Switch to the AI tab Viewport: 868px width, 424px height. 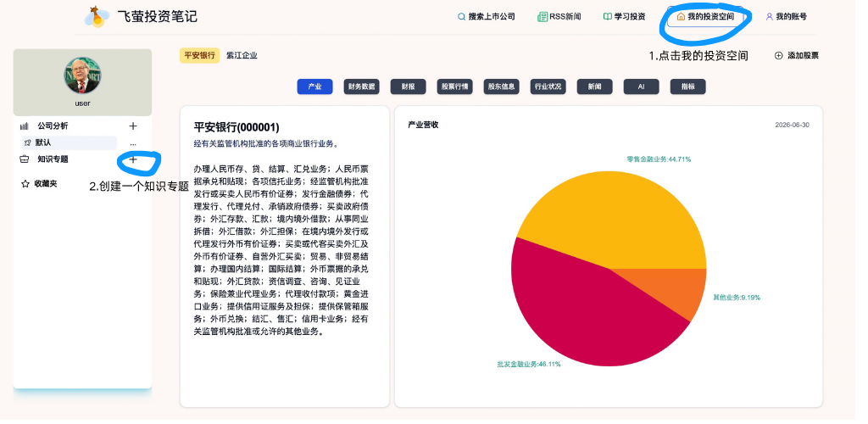tap(641, 86)
